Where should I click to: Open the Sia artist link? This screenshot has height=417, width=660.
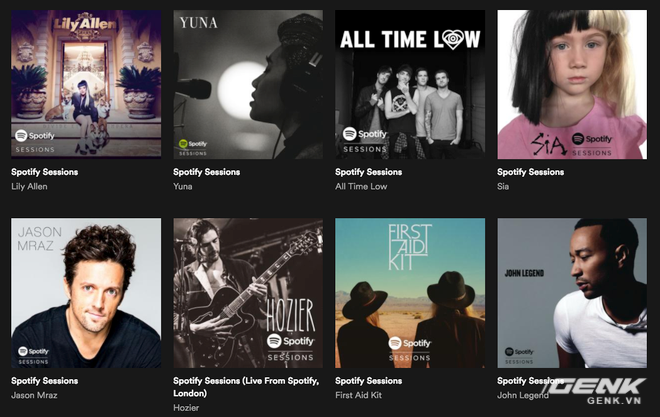503,186
